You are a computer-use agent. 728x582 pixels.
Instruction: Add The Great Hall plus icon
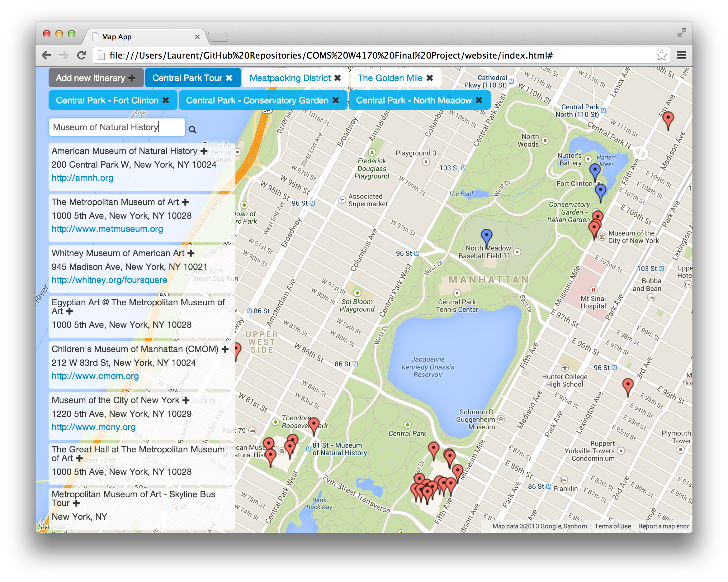pyautogui.click(x=79, y=458)
